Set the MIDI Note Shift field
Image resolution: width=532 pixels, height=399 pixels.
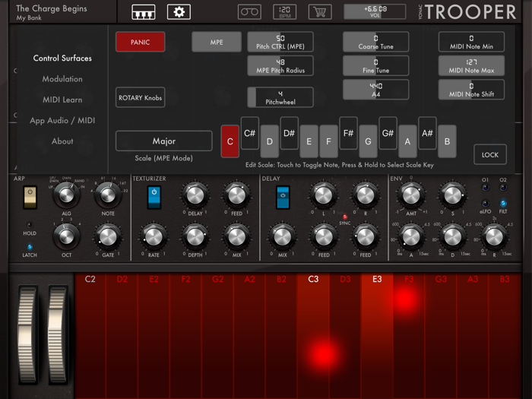(472, 90)
